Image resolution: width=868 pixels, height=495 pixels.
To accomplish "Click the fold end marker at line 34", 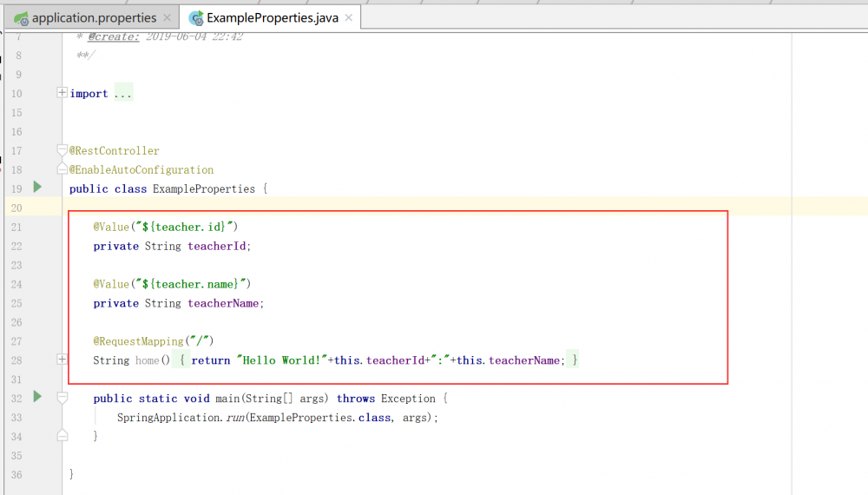I will coord(62,436).
